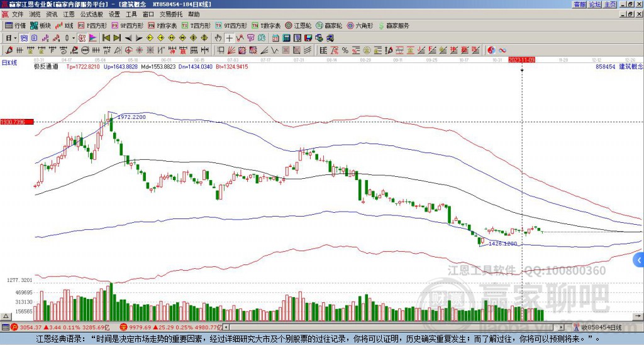
Task: Click the 极反通道 indicator label
Action: coord(46,66)
